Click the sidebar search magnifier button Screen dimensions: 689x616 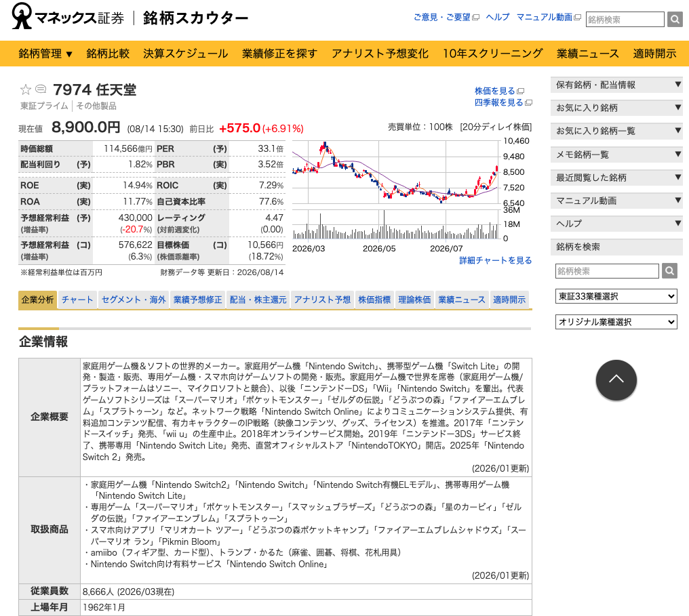(x=669, y=271)
